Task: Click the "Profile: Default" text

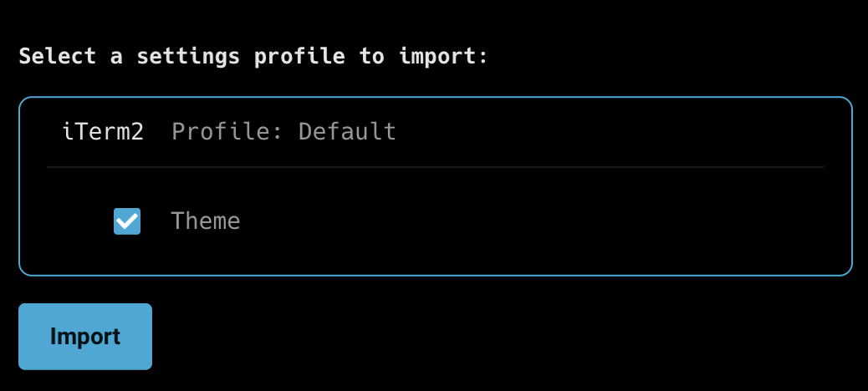Action: pos(283,131)
